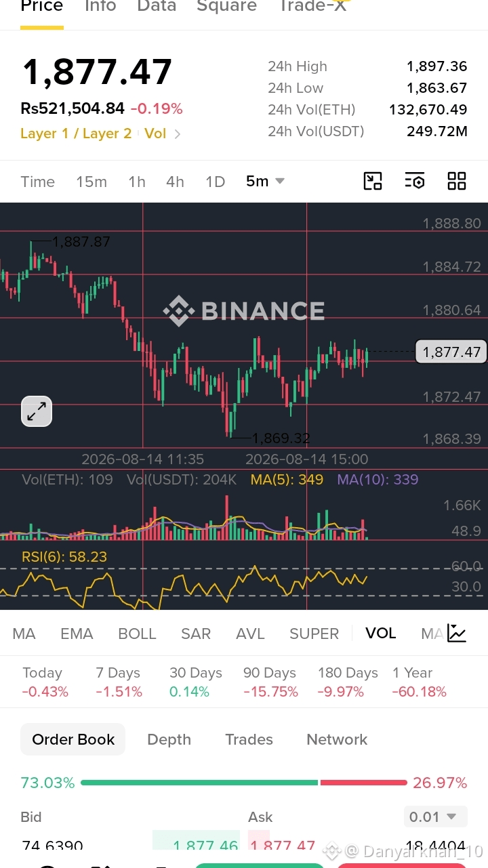488x868 pixels.
Task: Open indicator settings chart-line icon
Action: click(457, 634)
